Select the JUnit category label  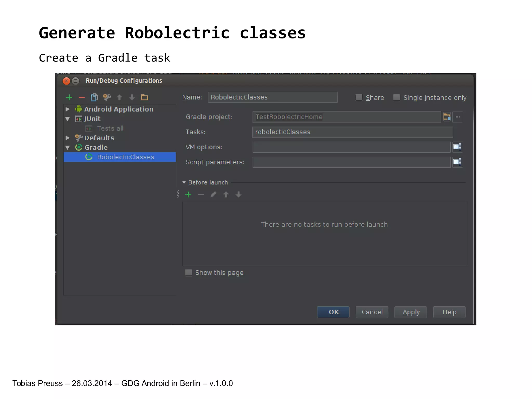[92, 119]
